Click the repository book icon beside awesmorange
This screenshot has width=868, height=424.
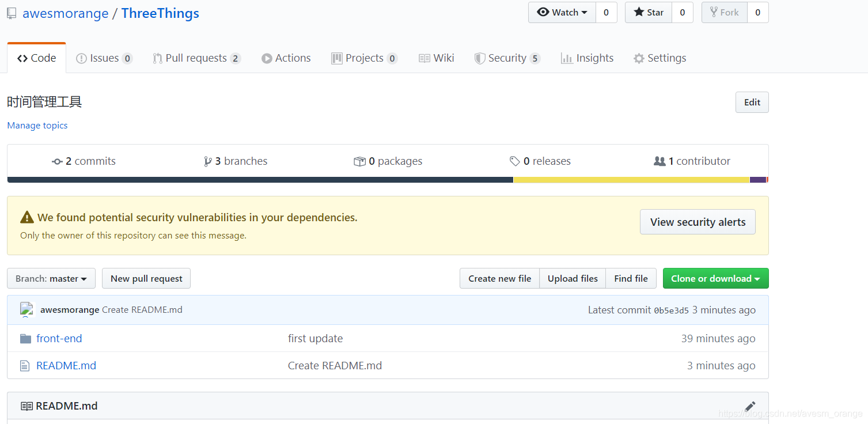(12, 14)
